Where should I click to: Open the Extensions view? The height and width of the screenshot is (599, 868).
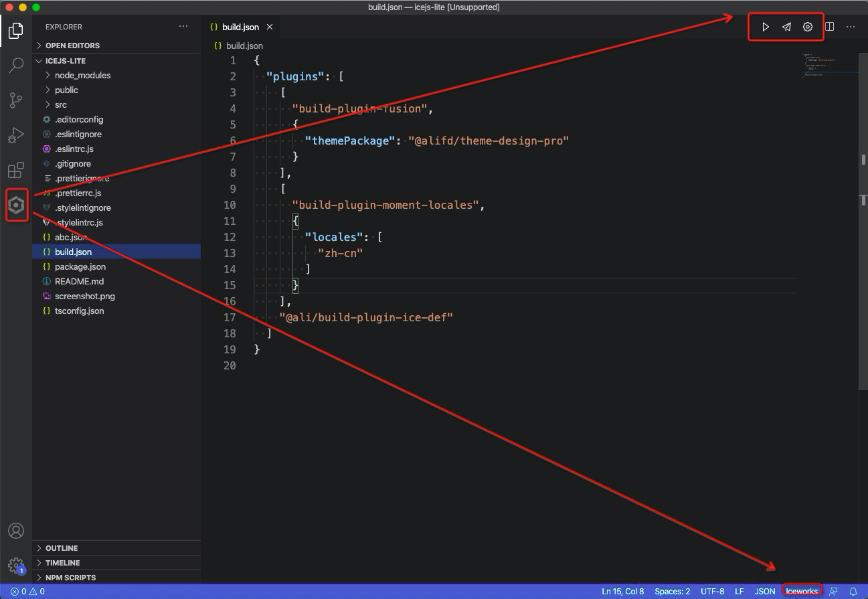(x=16, y=170)
